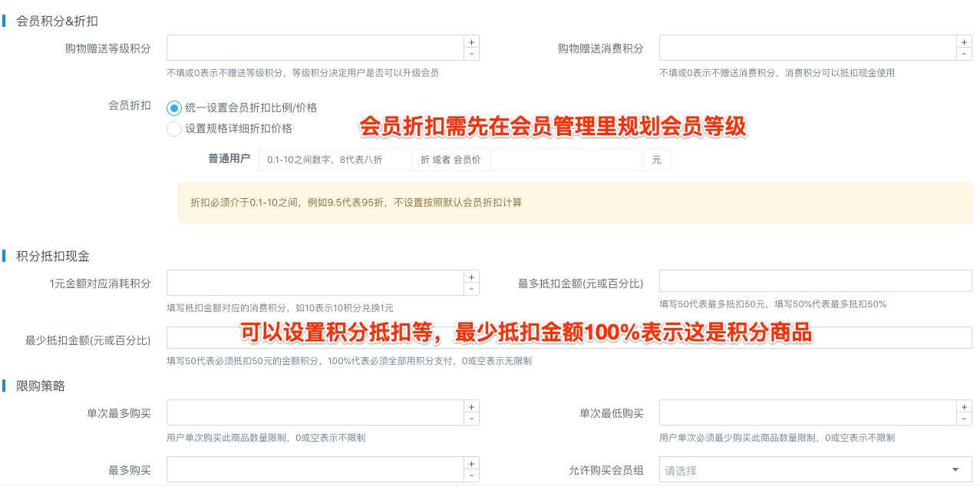
Task: Increase 单次最多购买 quantity with plus
Action: (471, 406)
